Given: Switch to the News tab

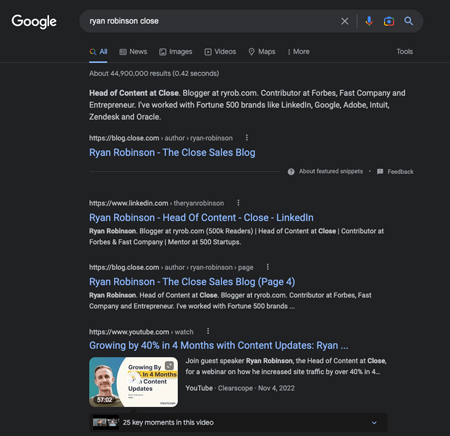Looking at the screenshot, I should 133,52.
